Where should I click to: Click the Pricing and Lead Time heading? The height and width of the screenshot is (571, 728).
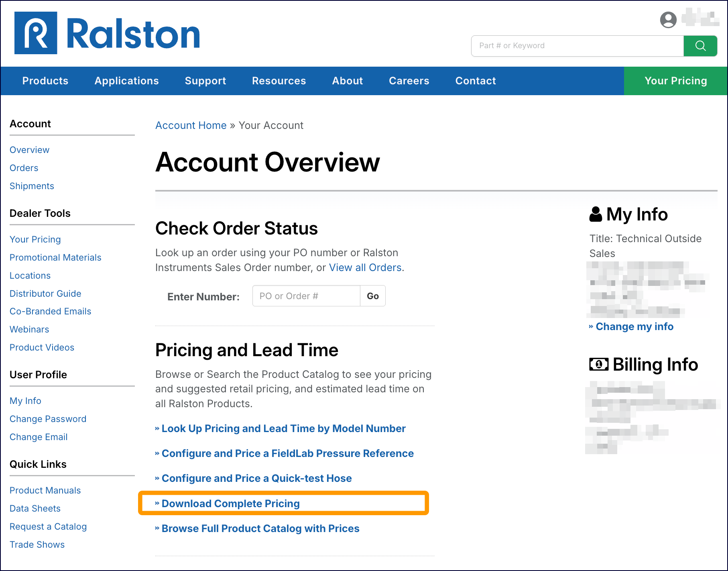[247, 350]
